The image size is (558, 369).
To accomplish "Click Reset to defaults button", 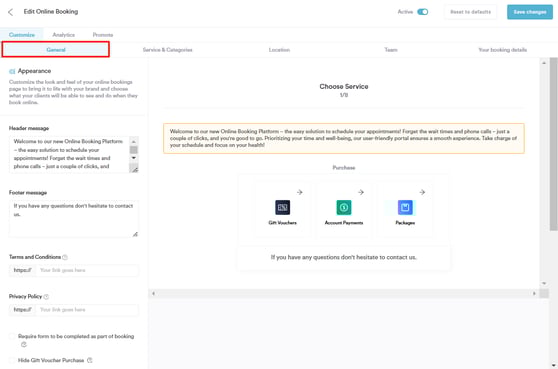I will [470, 12].
